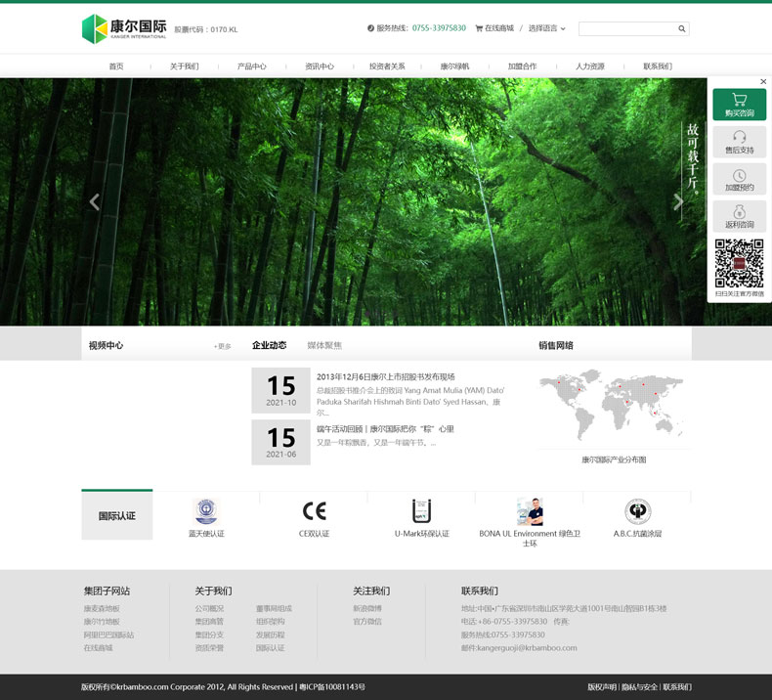This screenshot has height=700, width=772.
Task: Open 联系我们 in bottom bar
Action: coord(677,686)
